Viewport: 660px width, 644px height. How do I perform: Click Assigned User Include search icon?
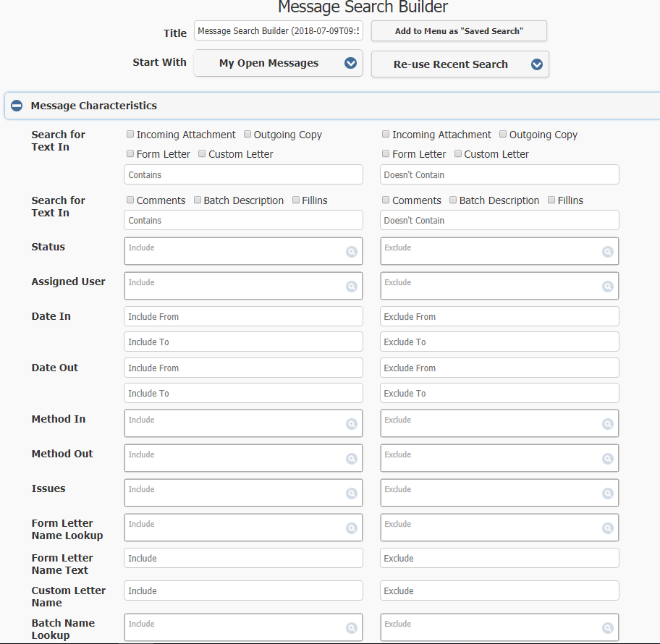[x=352, y=287]
